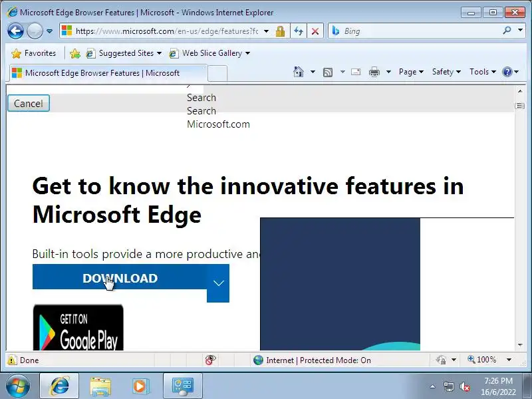Click the vertical scrollbar down arrow

(520, 345)
